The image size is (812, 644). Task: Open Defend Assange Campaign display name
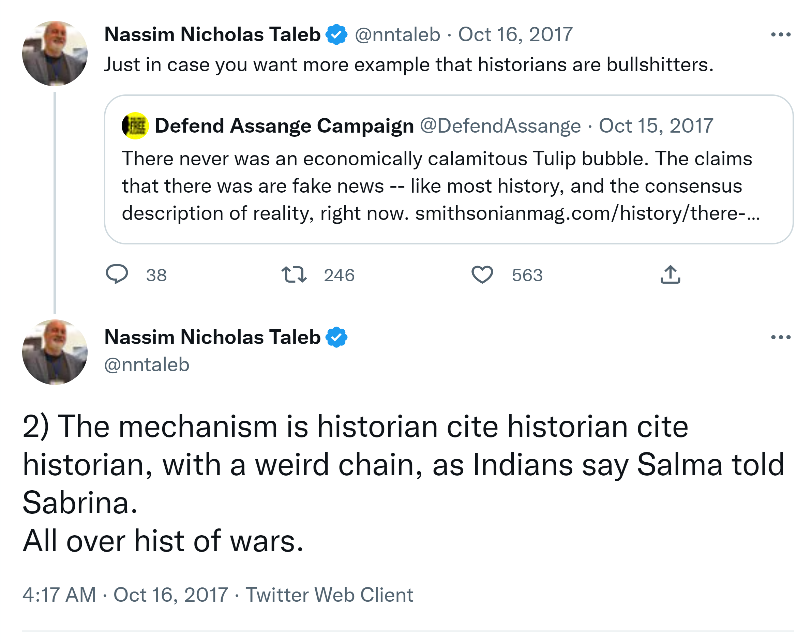(x=284, y=126)
